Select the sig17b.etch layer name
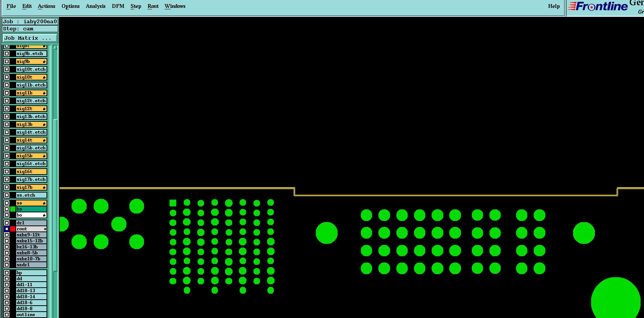This screenshot has height=318, width=644. [31, 179]
